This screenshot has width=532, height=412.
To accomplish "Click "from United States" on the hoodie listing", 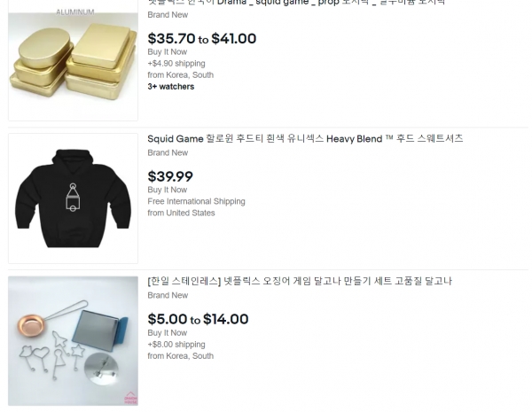I will pyautogui.click(x=181, y=213).
